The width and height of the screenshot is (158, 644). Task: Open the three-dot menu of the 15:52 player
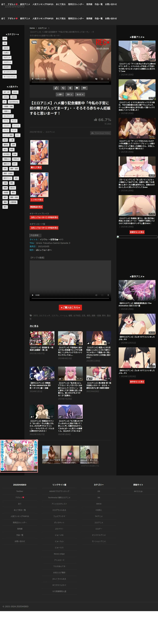[108, 79]
